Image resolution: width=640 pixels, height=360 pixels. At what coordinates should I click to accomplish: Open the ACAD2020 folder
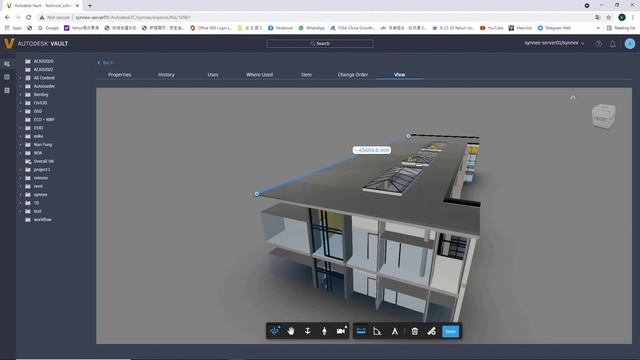(x=43, y=61)
